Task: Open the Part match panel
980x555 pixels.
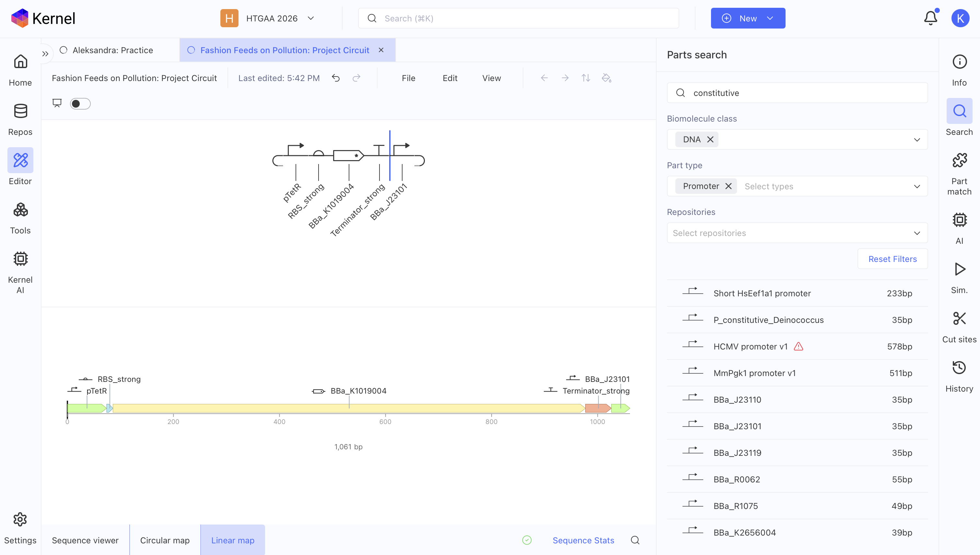Action: (x=959, y=175)
